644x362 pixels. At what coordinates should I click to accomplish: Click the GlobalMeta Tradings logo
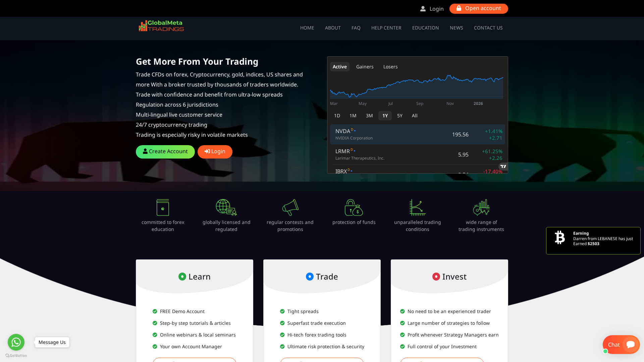(161, 26)
